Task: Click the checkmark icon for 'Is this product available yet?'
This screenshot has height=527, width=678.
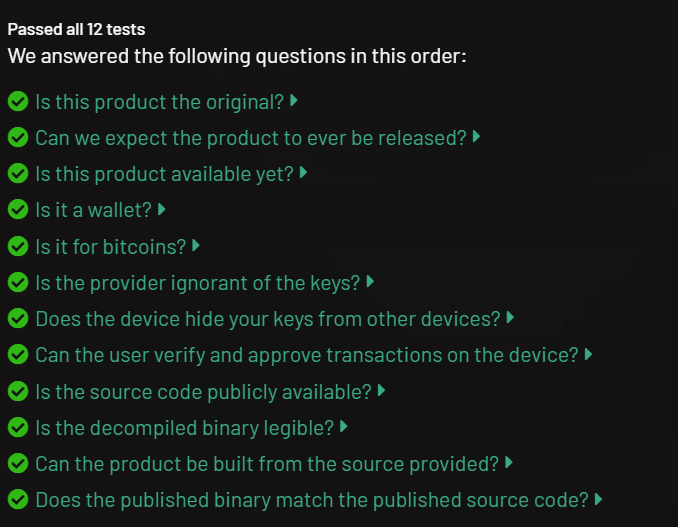Action: pyautogui.click(x=18, y=173)
